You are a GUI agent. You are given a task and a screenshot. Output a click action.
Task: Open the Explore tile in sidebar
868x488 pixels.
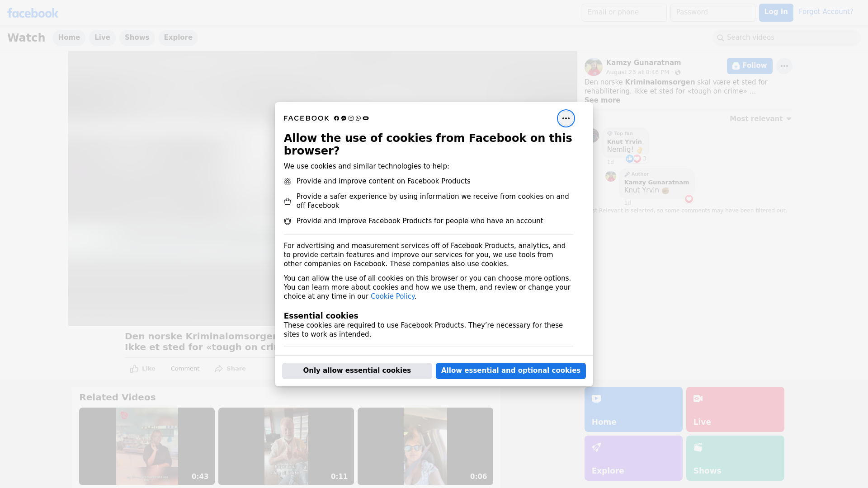point(633,458)
